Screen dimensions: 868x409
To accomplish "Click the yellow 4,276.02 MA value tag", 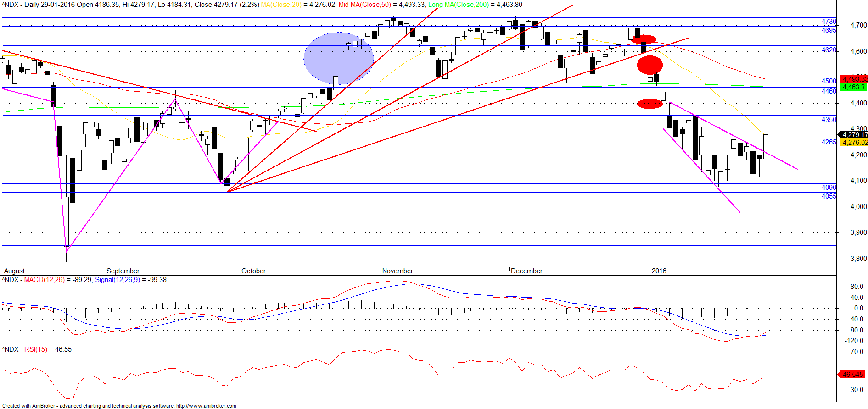I will [853, 143].
